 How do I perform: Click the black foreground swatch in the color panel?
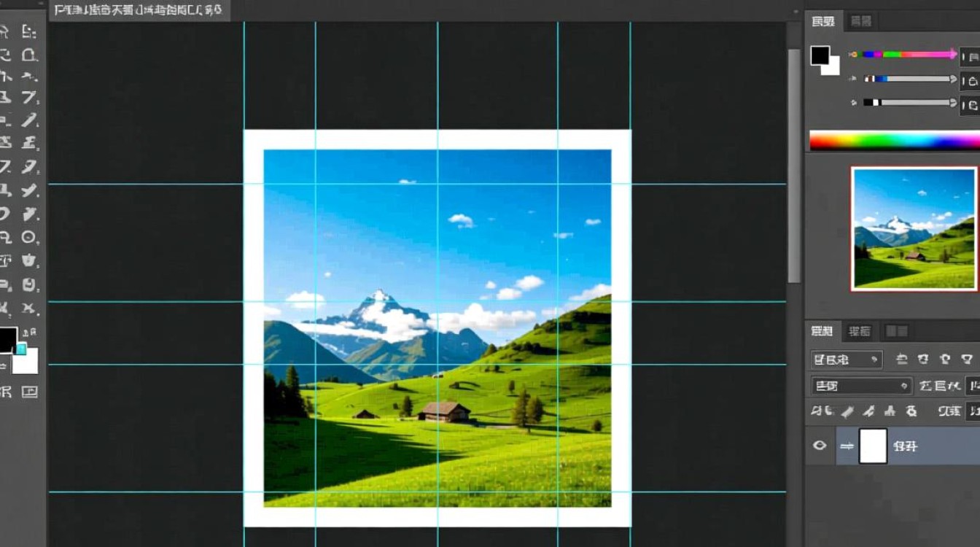point(820,55)
